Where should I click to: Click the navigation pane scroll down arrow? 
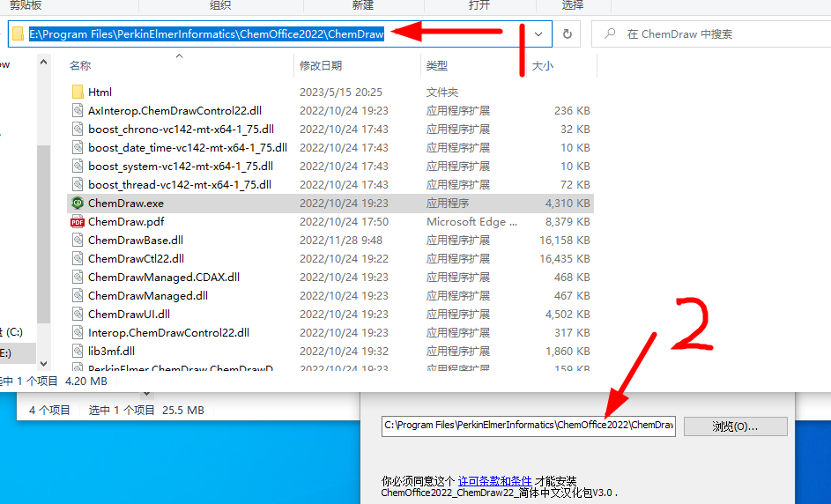coord(43,364)
